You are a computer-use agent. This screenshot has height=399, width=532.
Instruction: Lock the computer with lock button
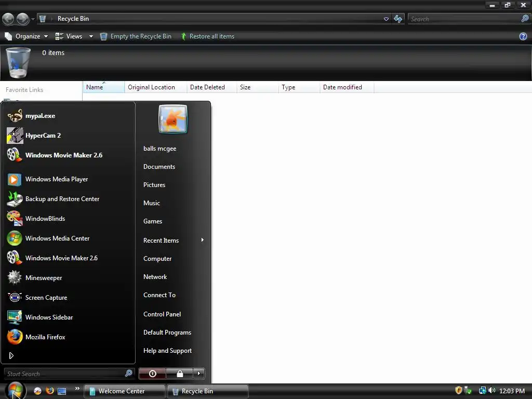point(179,374)
